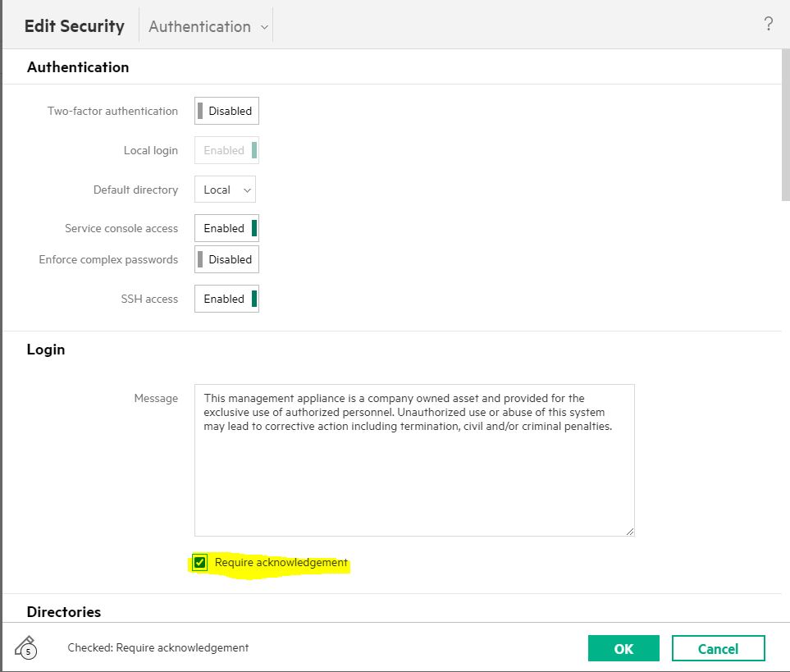790x672 pixels.
Task: Enable Enforce complex passwords
Action: 226,258
